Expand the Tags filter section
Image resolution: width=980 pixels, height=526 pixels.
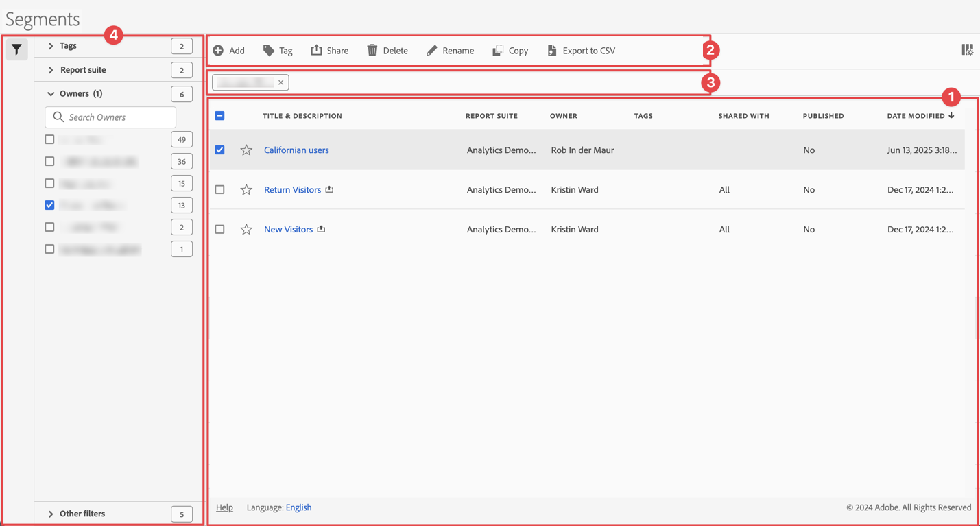[51, 46]
